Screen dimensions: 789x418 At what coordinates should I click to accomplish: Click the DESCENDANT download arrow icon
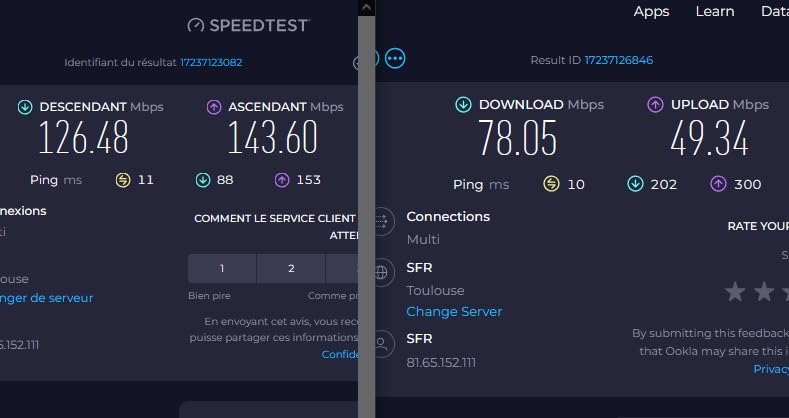tap(25, 106)
